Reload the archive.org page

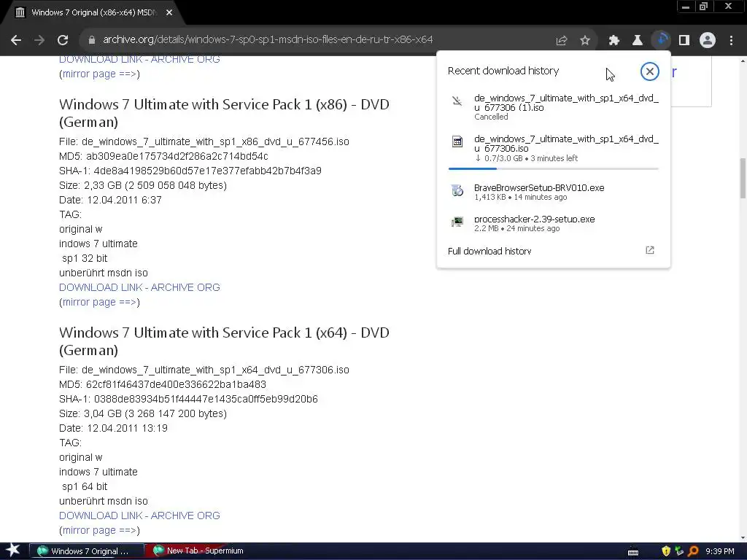click(63, 40)
